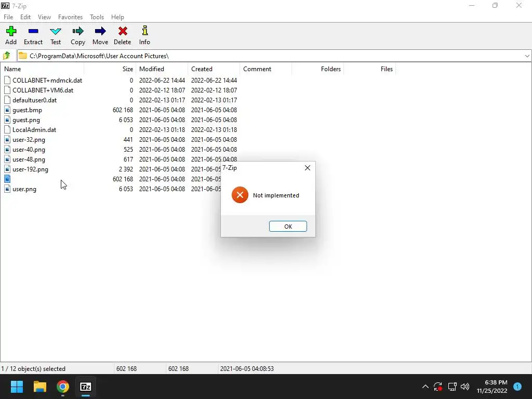Select user-32.png file name
The height and width of the screenshot is (399, 532).
click(x=29, y=139)
